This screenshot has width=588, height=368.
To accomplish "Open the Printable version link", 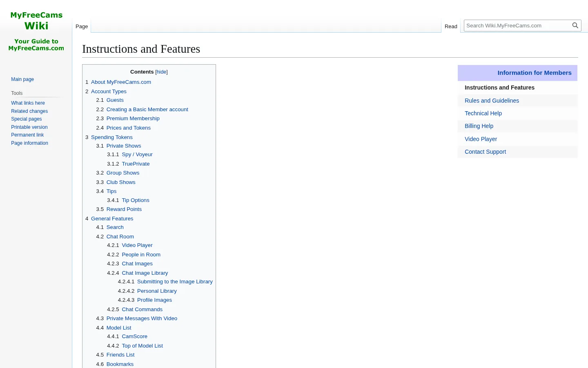I will (x=29, y=127).
